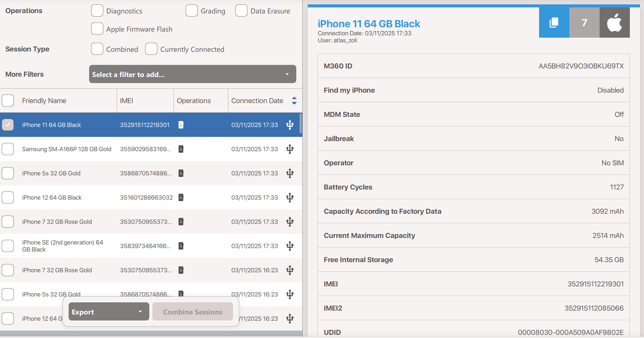Toggle Currently Connected session type
The image size is (644, 338).
click(151, 49)
